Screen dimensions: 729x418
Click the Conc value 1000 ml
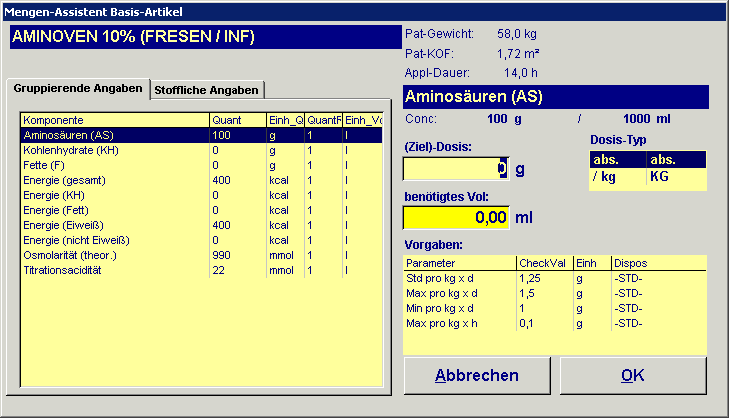pyautogui.click(x=647, y=119)
